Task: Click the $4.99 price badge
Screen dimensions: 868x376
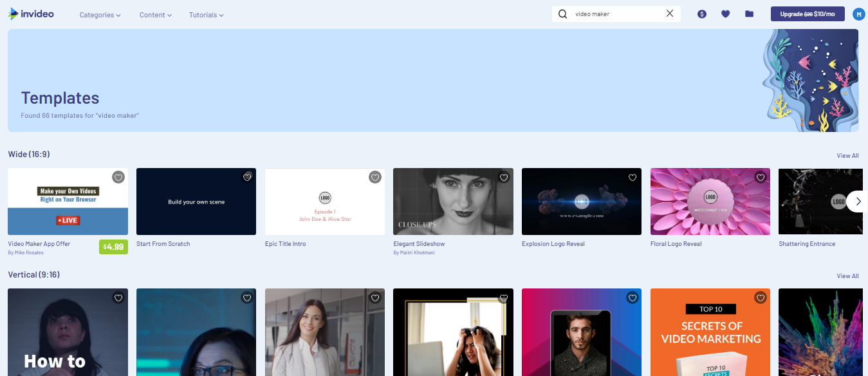Action: tap(113, 247)
